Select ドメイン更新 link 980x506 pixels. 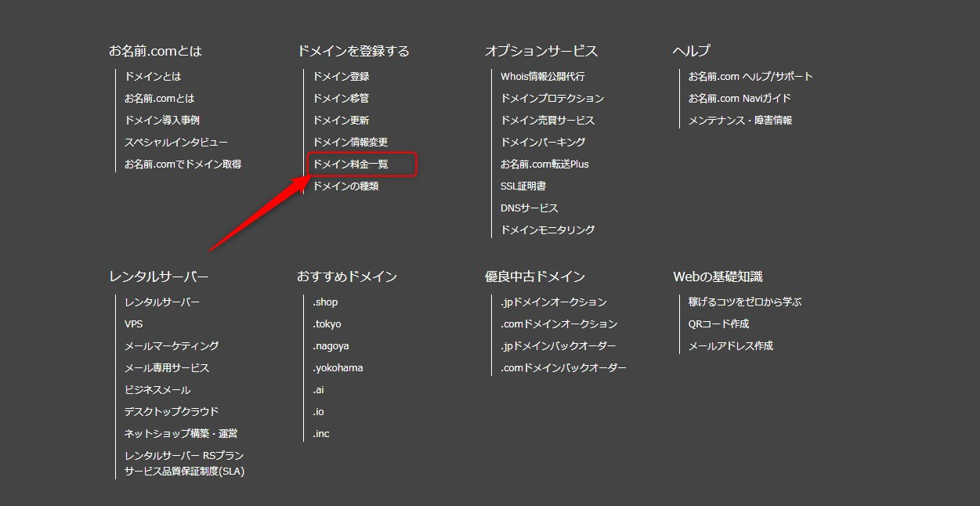tap(341, 121)
